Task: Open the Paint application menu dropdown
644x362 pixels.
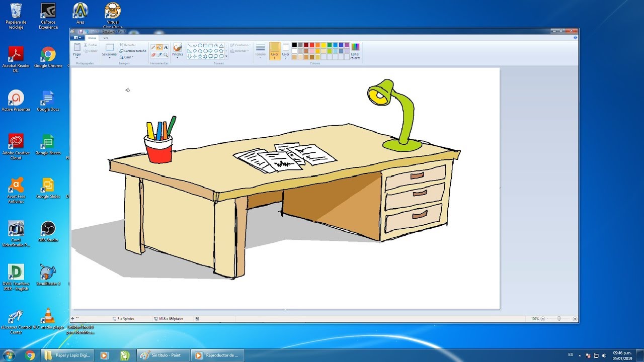Action: [x=77, y=38]
